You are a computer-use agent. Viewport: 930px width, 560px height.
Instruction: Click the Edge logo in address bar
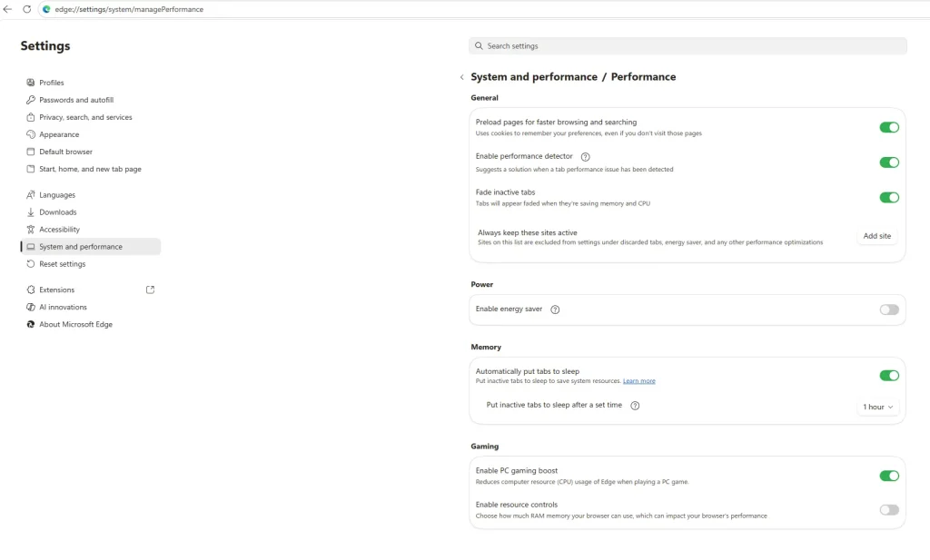pos(46,9)
